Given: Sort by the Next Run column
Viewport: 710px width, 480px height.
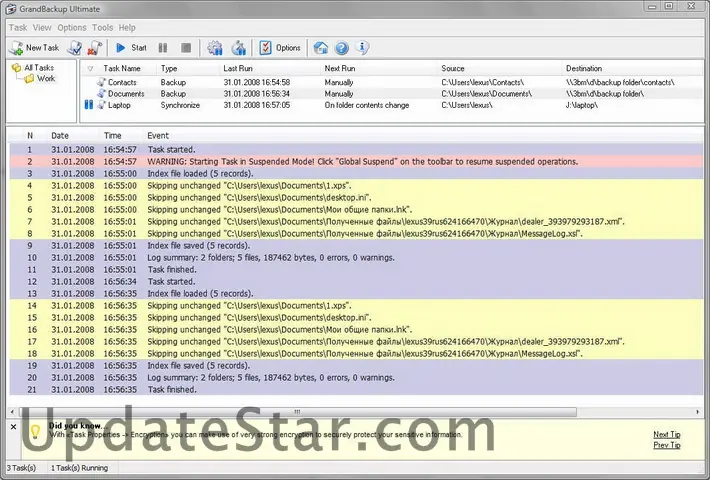Looking at the screenshot, I should click(340, 68).
